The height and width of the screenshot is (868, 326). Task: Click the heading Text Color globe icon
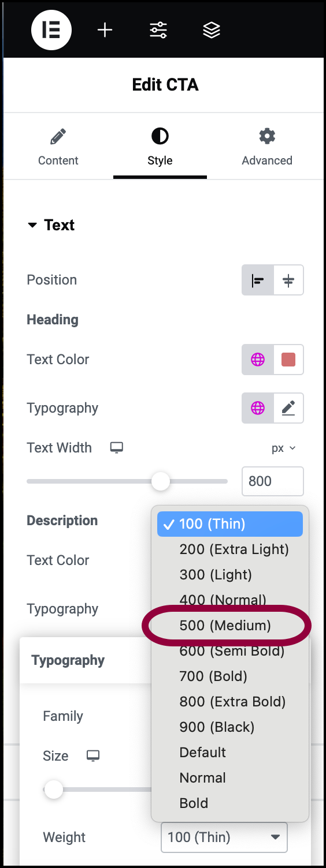point(258,360)
